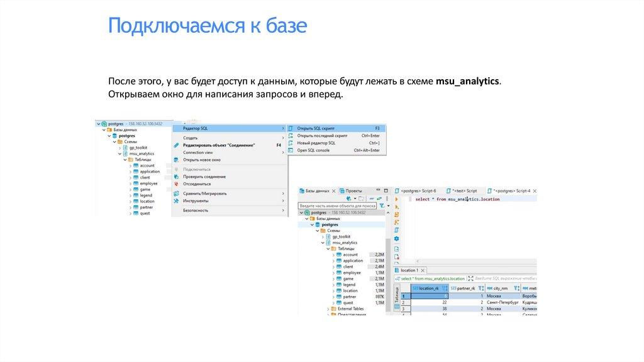This screenshot has width=644, height=362.
Task: Expand the 'account' table showing 2,2M size
Action: point(333,255)
